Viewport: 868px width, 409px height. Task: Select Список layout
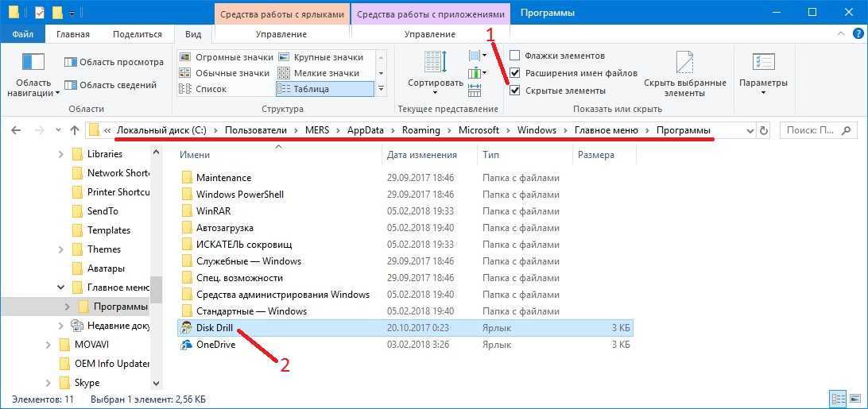coord(203,89)
